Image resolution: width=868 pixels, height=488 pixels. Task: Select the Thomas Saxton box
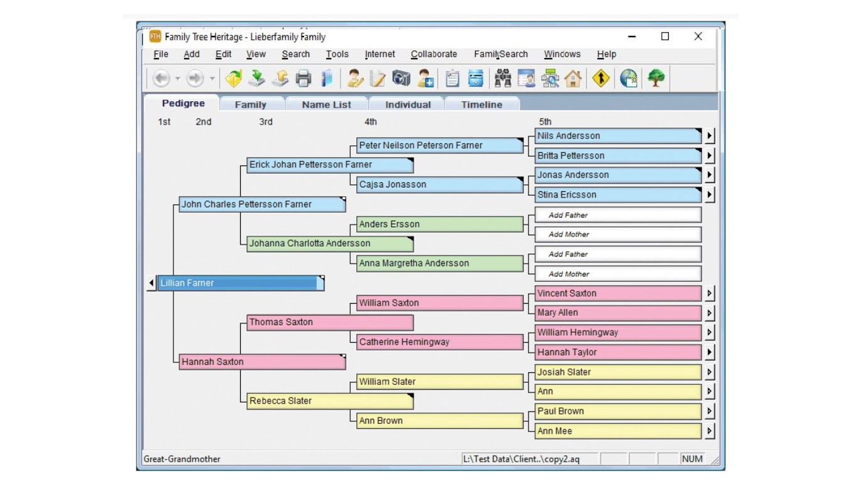(x=330, y=322)
